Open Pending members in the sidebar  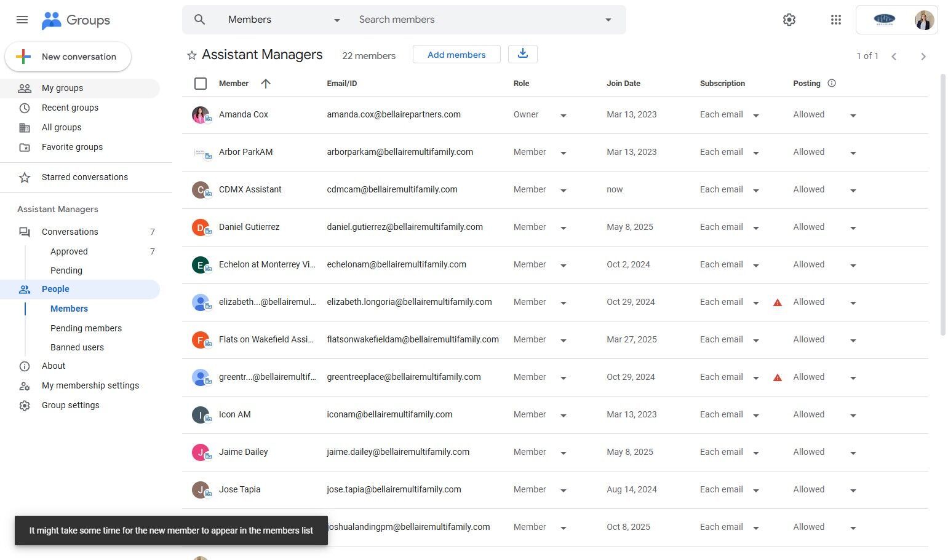[x=86, y=328]
